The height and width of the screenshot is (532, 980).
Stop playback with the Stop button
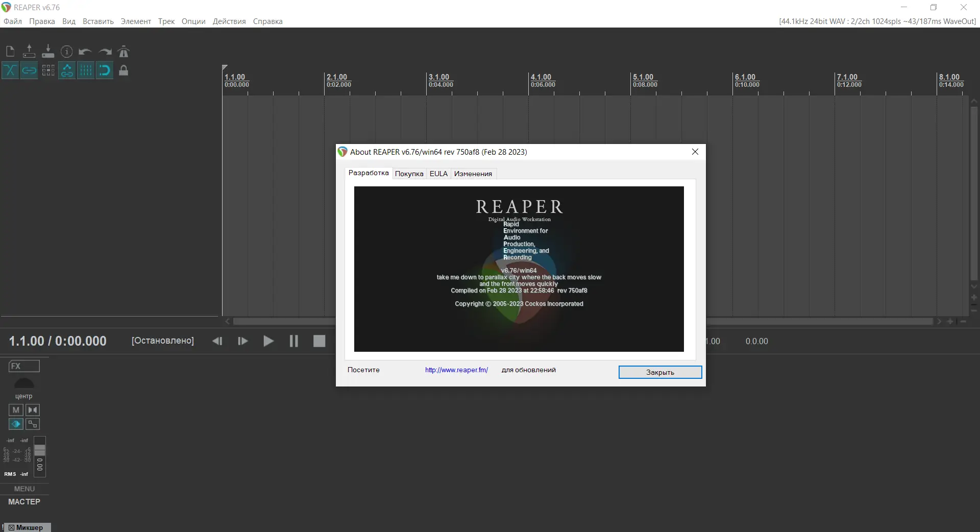pyautogui.click(x=320, y=341)
